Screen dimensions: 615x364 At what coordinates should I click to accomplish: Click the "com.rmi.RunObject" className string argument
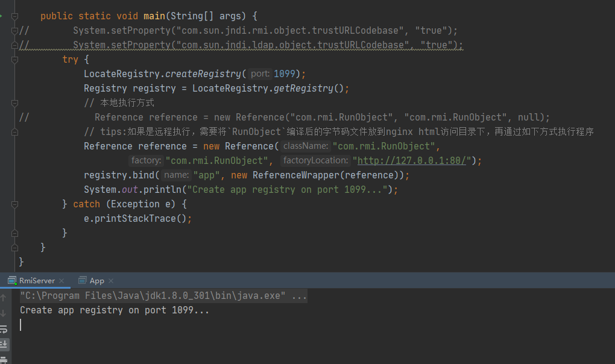(383, 146)
